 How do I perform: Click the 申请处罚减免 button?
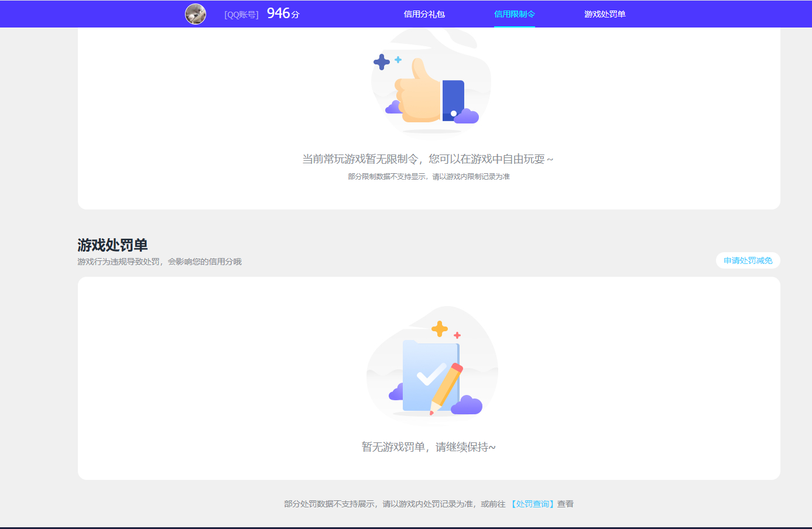pyautogui.click(x=748, y=261)
